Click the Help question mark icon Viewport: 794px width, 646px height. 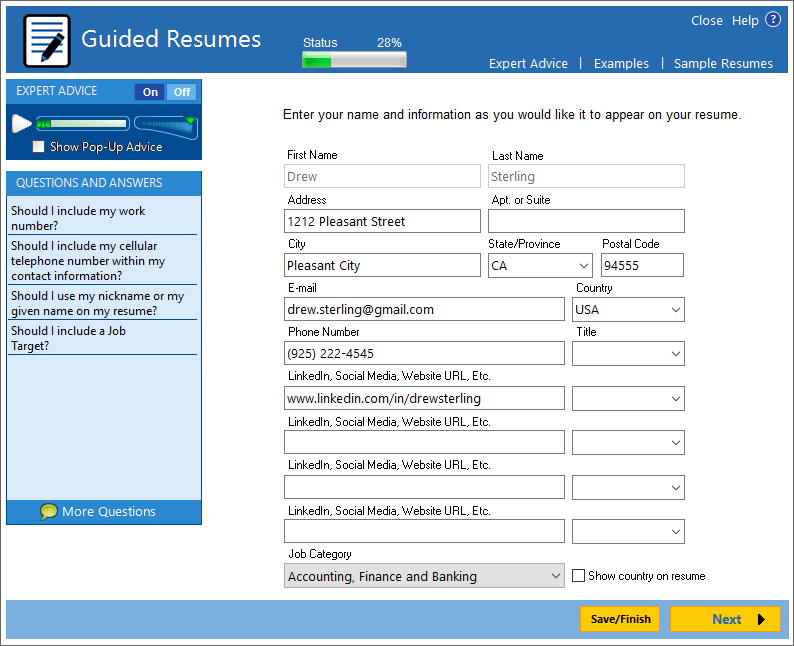click(x=773, y=20)
